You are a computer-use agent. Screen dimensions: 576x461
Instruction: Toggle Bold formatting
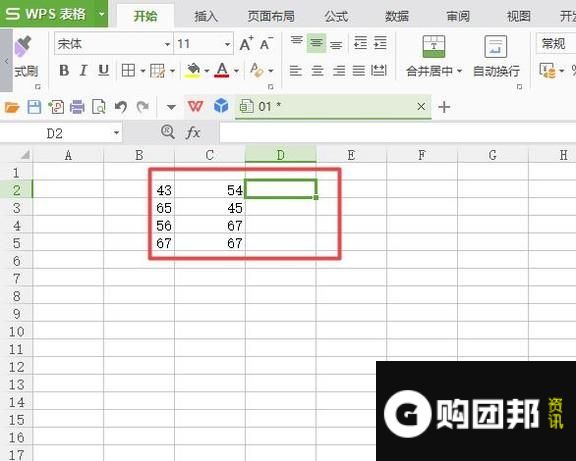[x=64, y=70]
